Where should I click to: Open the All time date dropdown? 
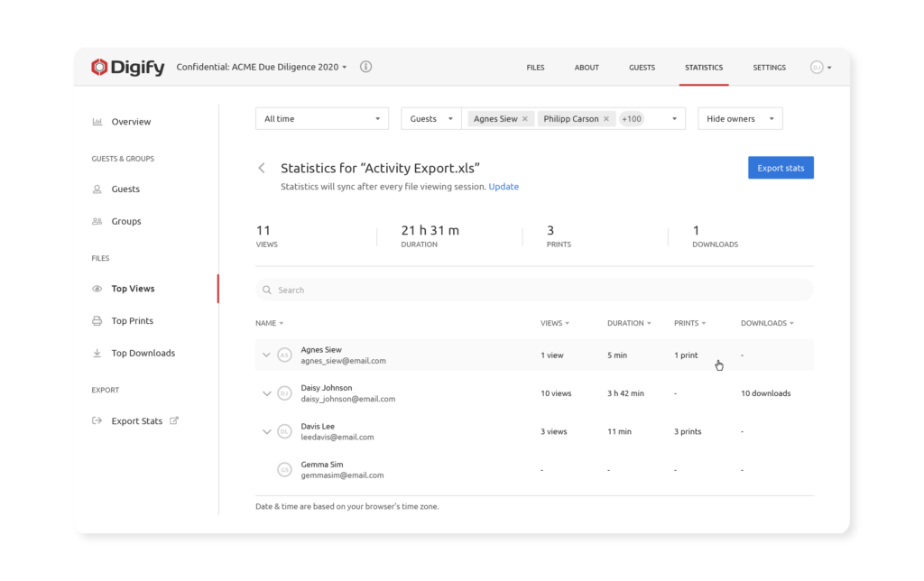(321, 119)
